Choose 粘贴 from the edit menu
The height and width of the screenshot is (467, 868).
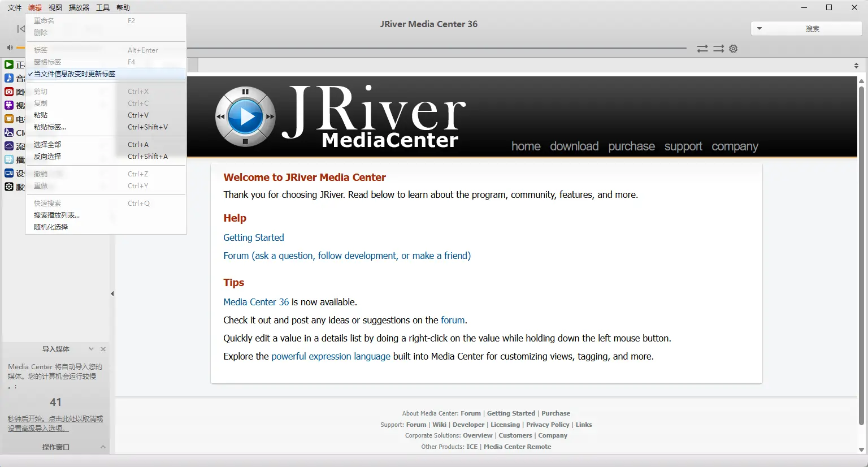click(x=106, y=115)
